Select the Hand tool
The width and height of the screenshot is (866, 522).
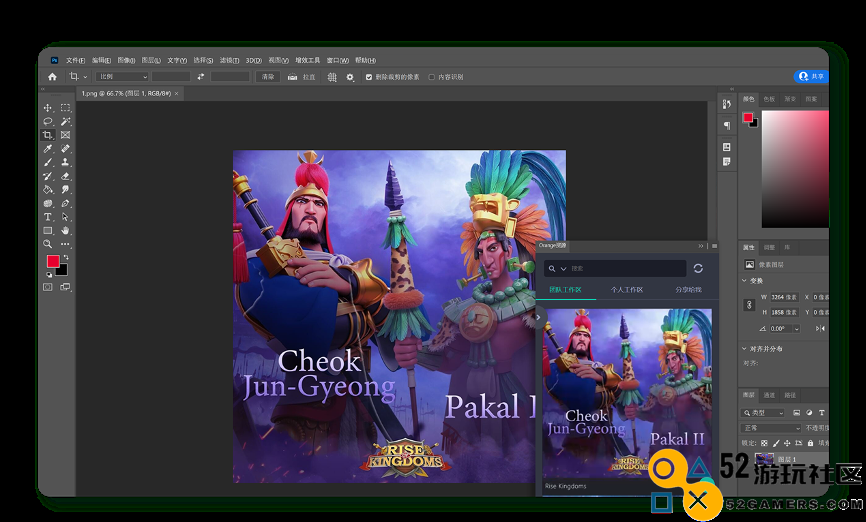pyautogui.click(x=65, y=230)
